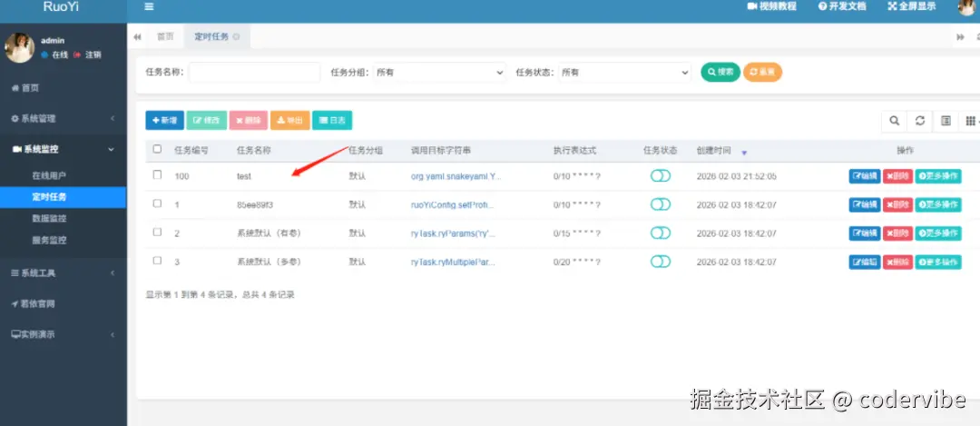Check the checkbox for task 100
This screenshot has height=426, width=980.
(x=158, y=174)
